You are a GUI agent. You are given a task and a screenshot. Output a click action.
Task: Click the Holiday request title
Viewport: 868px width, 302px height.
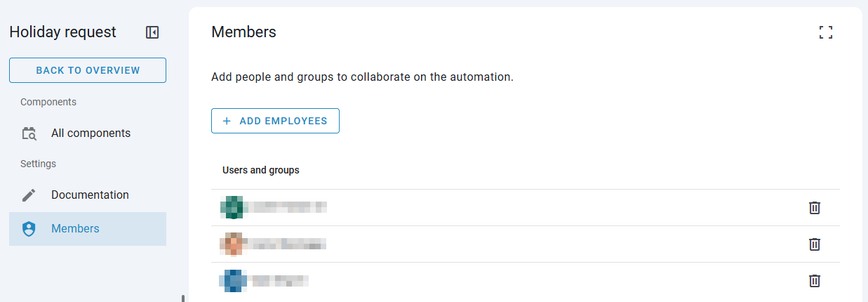(x=63, y=32)
